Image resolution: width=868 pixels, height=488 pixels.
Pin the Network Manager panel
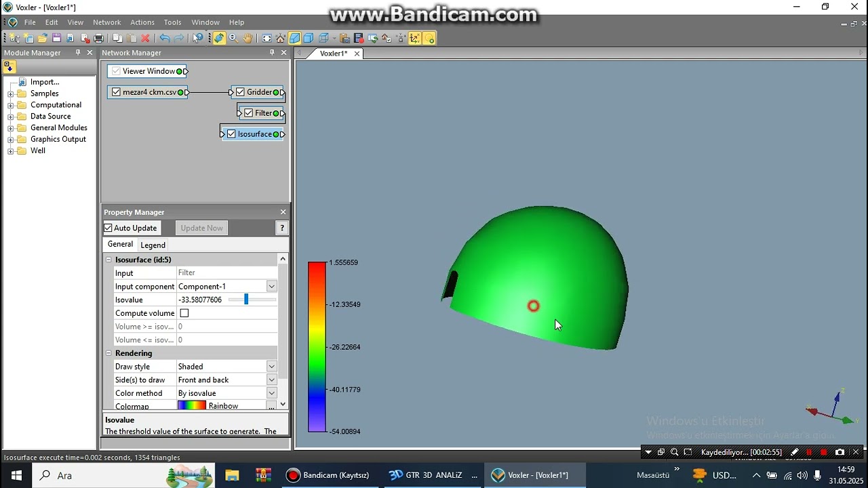272,52
